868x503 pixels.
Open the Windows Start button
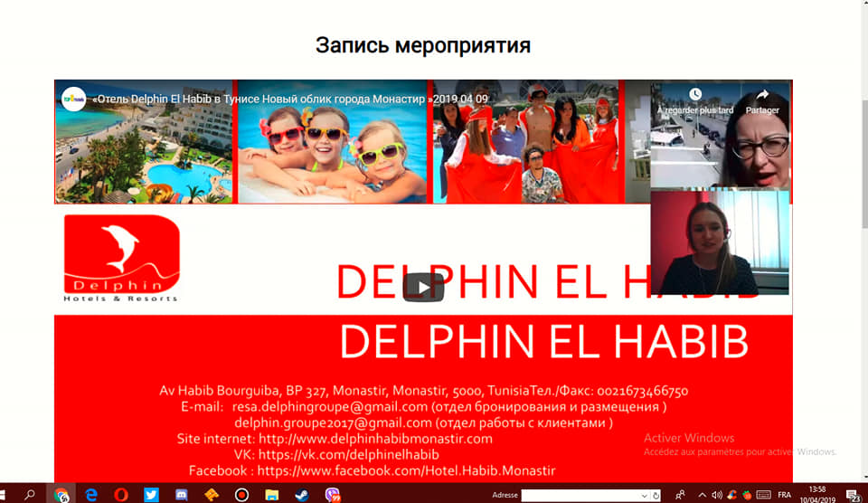3,495
